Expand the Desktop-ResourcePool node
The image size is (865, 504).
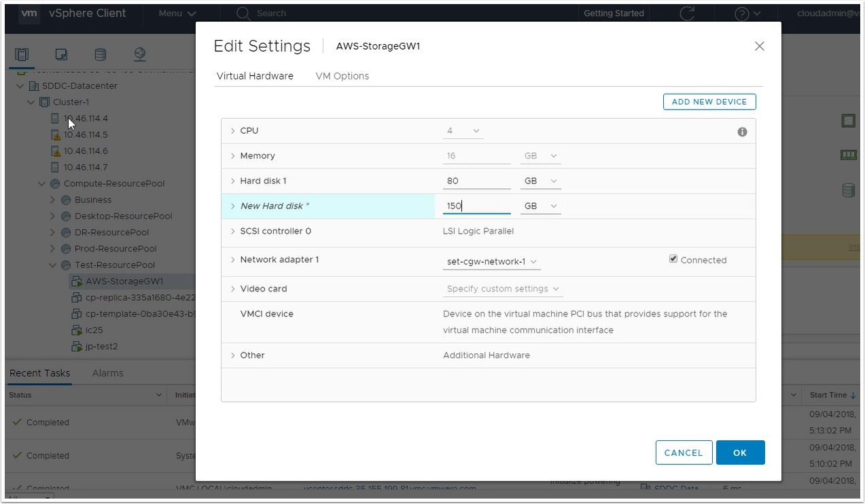(x=52, y=216)
